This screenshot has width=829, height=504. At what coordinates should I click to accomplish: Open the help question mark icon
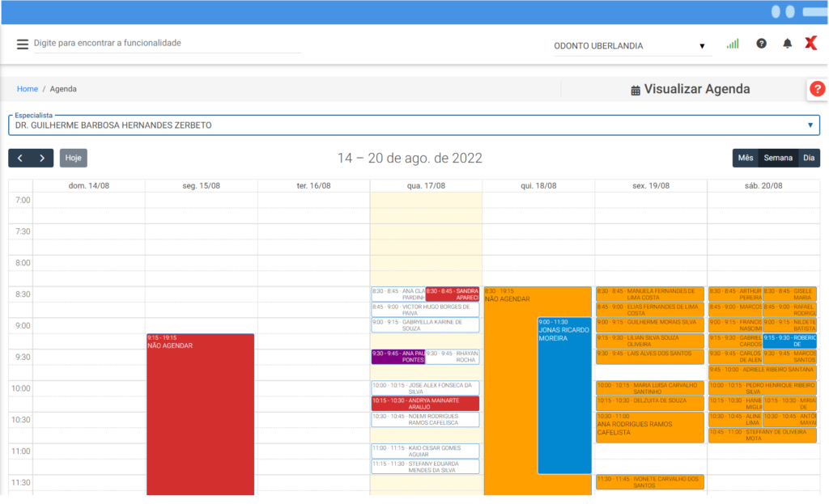(x=761, y=44)
